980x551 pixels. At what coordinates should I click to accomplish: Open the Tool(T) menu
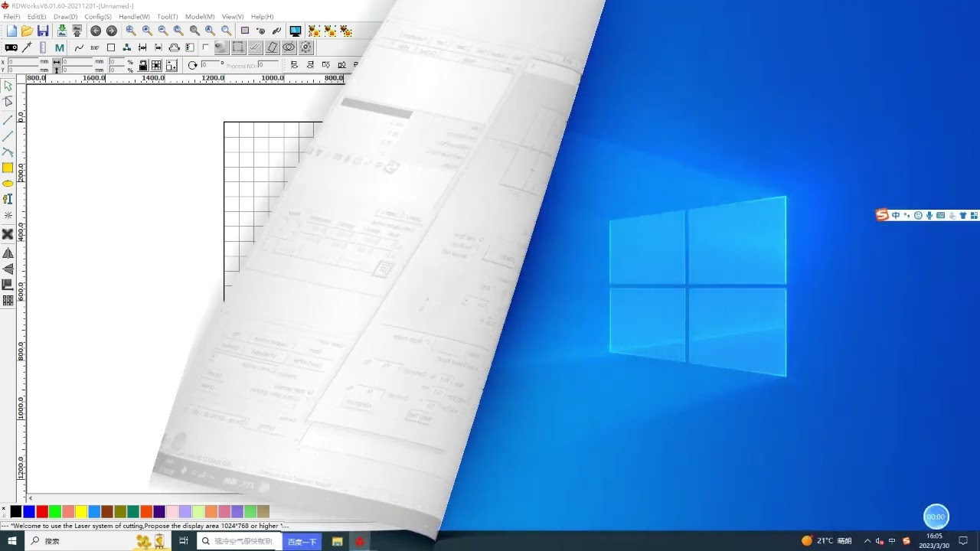[168, 17]
